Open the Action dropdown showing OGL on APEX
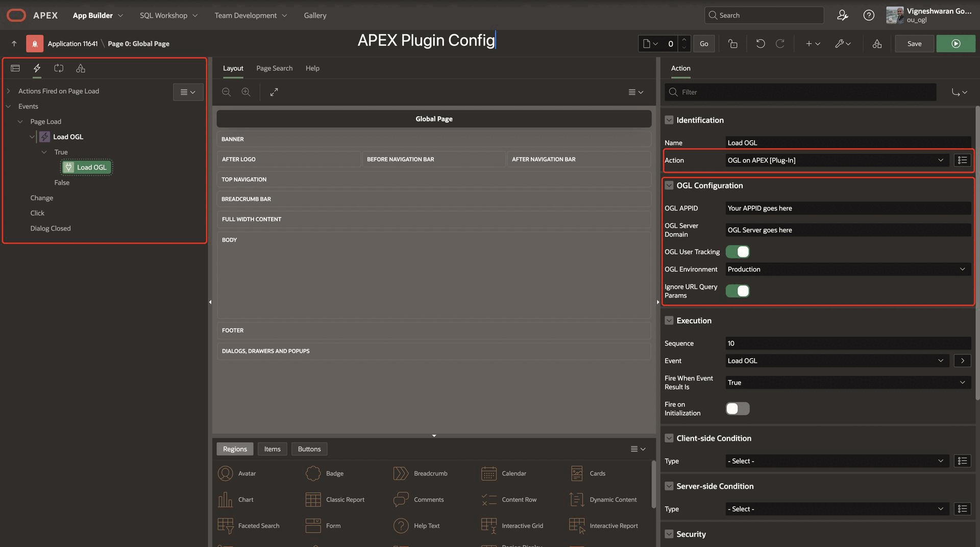 click(x=837, y=160)
